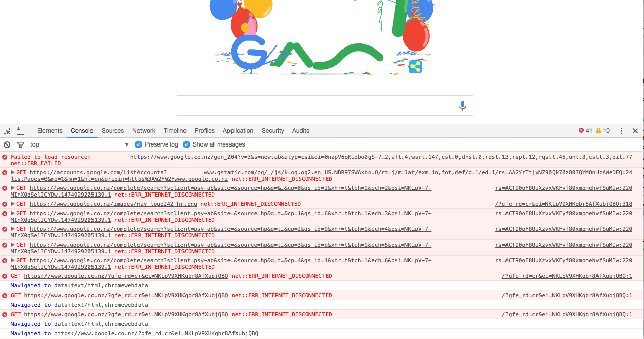Open the Application tab
Image resolution: width=644 pixels, height=339 pixels.
point(238,131)
